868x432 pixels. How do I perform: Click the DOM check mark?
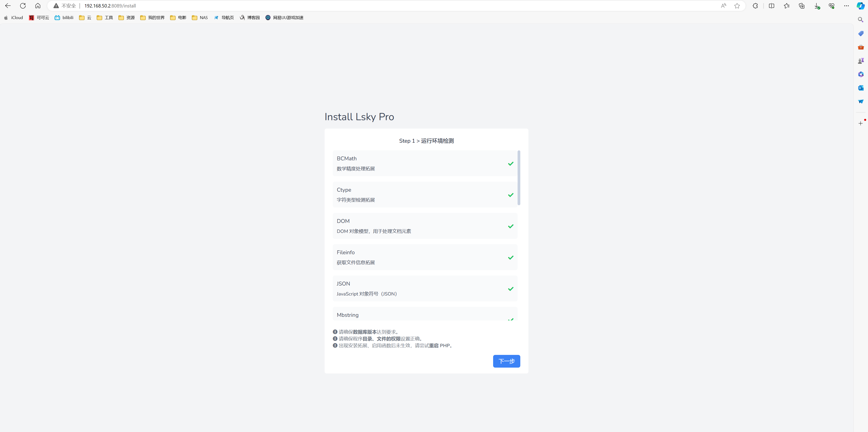pyautogui.click(x=511, y=226)
